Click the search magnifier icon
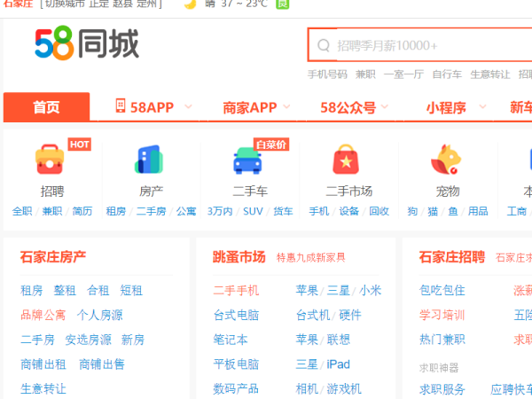 (x=324, y=45)
